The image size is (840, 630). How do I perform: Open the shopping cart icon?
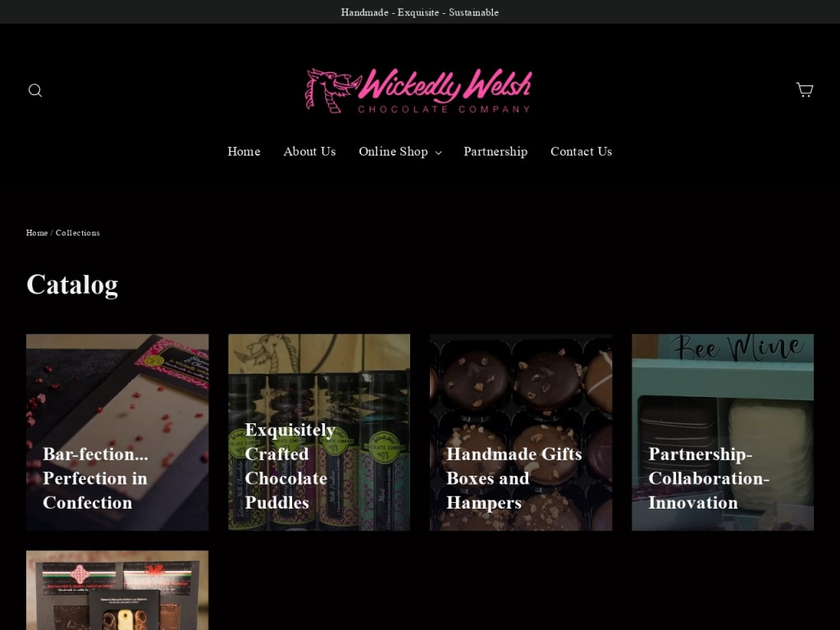pos(804,89)
